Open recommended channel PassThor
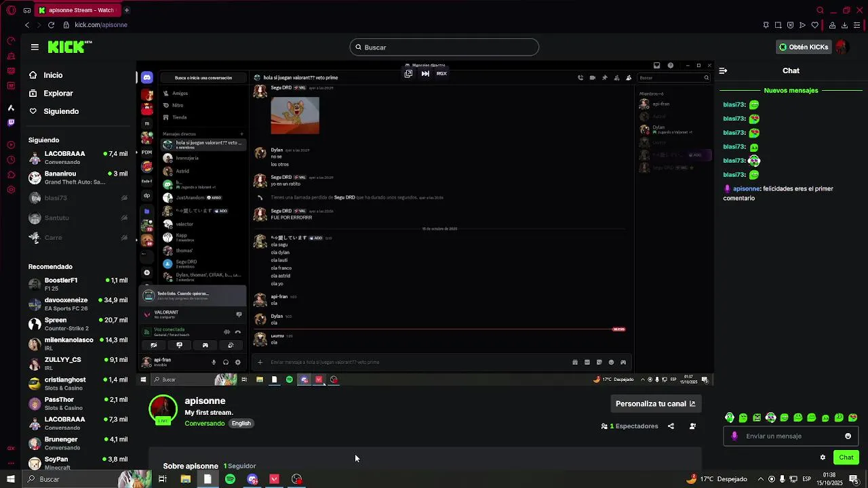Viewport: 868px width, 488px height. (x=78, y=403)
